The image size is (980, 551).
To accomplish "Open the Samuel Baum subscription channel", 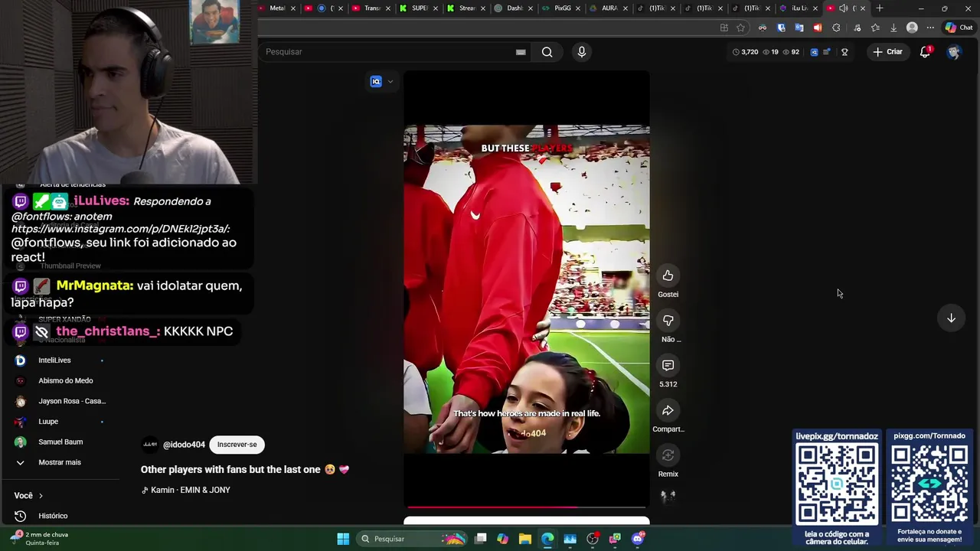I will pos(60,442).
